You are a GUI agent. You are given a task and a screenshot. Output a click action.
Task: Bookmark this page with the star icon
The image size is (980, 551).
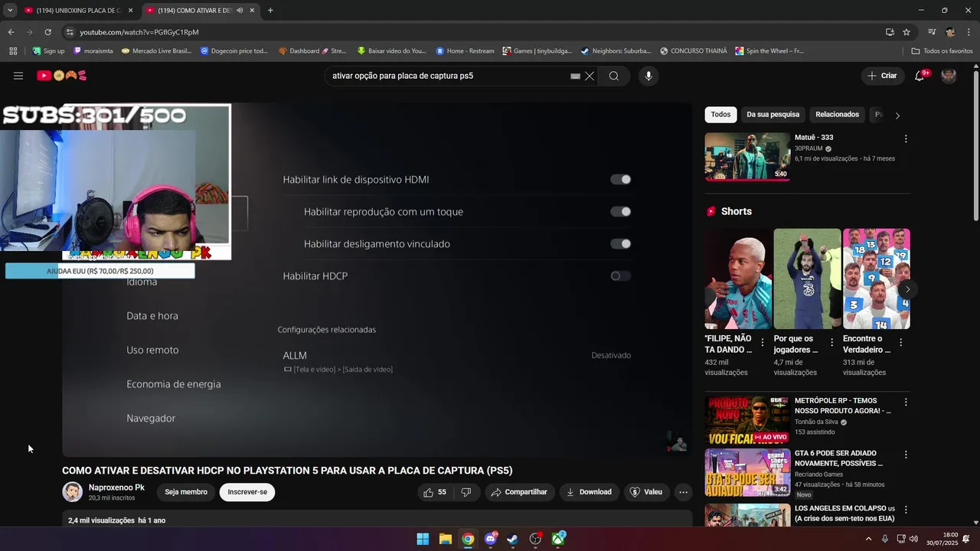point(906,32)
